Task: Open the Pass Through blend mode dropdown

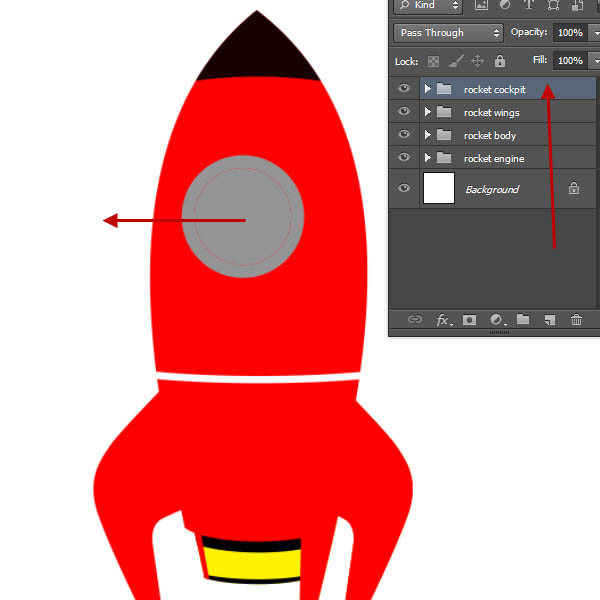Action: pos(448,33)
